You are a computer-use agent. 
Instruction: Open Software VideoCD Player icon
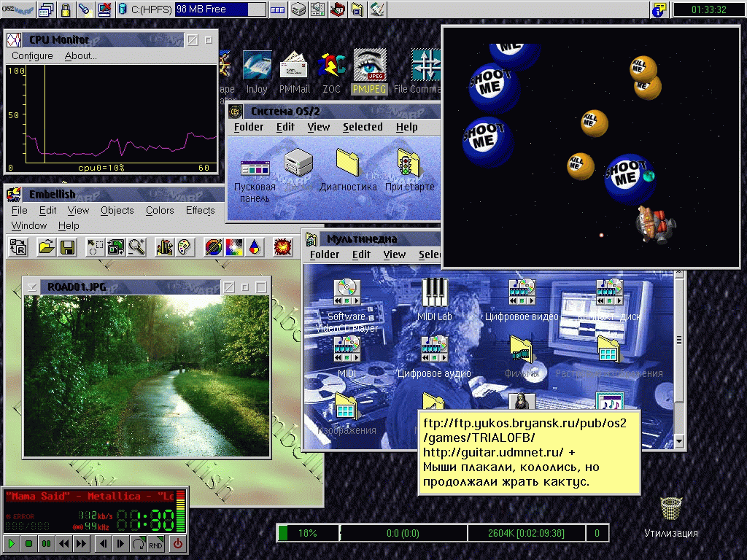347,306
